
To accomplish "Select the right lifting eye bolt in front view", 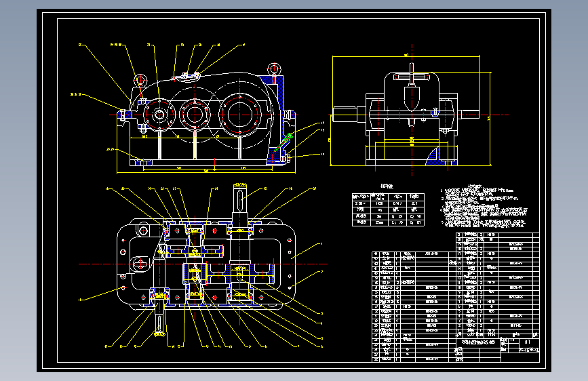I will click(274, 70).
